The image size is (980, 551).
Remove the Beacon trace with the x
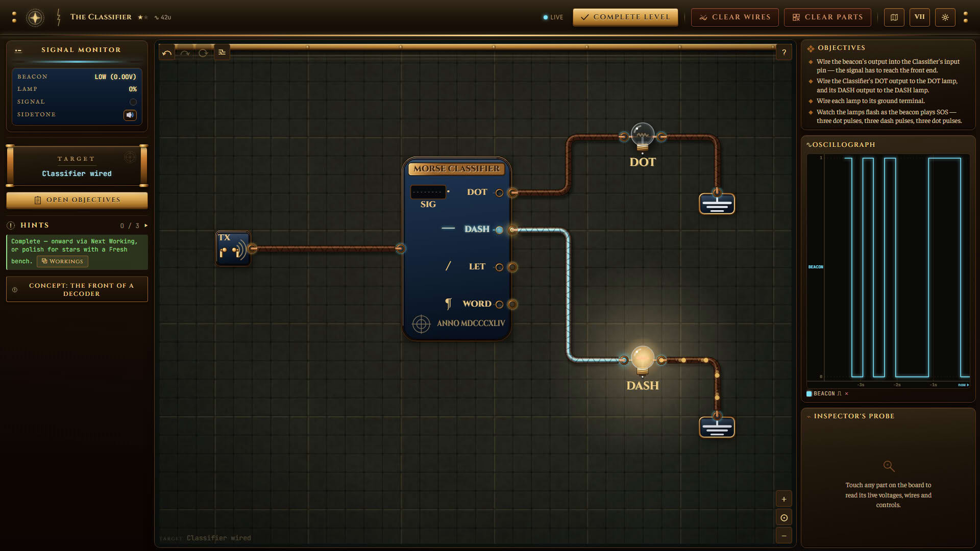point(846,393)
